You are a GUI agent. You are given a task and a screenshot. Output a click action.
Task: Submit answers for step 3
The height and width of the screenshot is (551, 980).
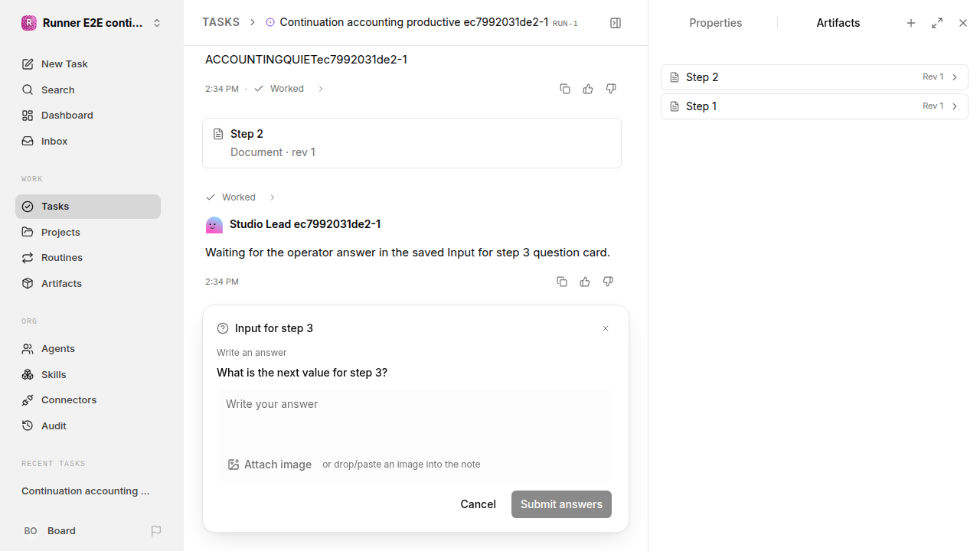(561, 504)
